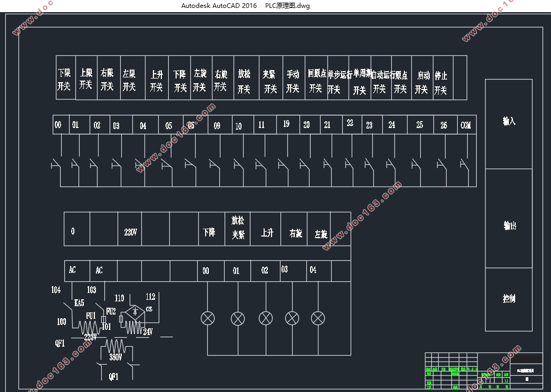This screenshot has width=551, height=392.
Task: Select the 下降 output label cell
Action: click(211, 229)
